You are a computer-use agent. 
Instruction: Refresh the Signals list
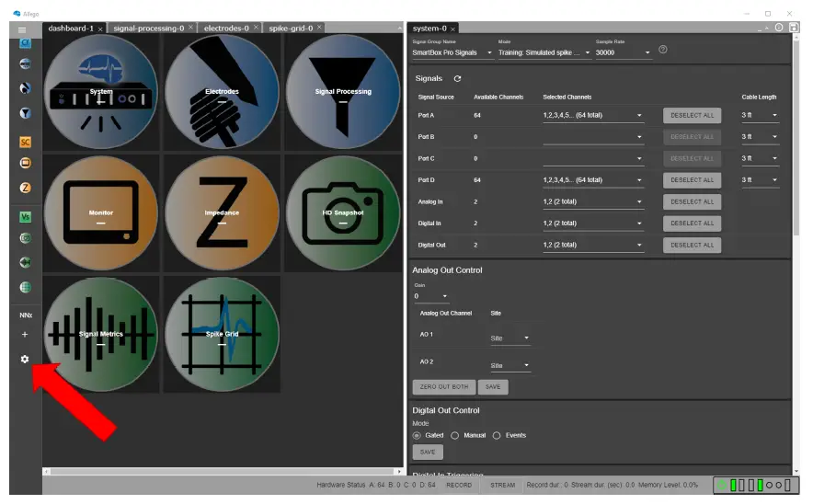(457, 79)
